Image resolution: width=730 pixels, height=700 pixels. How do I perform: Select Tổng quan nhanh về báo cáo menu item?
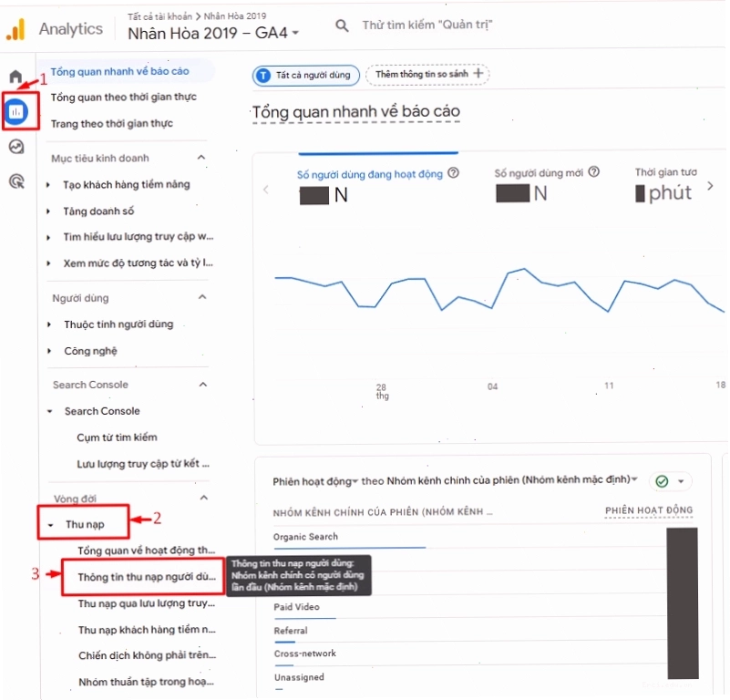(119, 71)
